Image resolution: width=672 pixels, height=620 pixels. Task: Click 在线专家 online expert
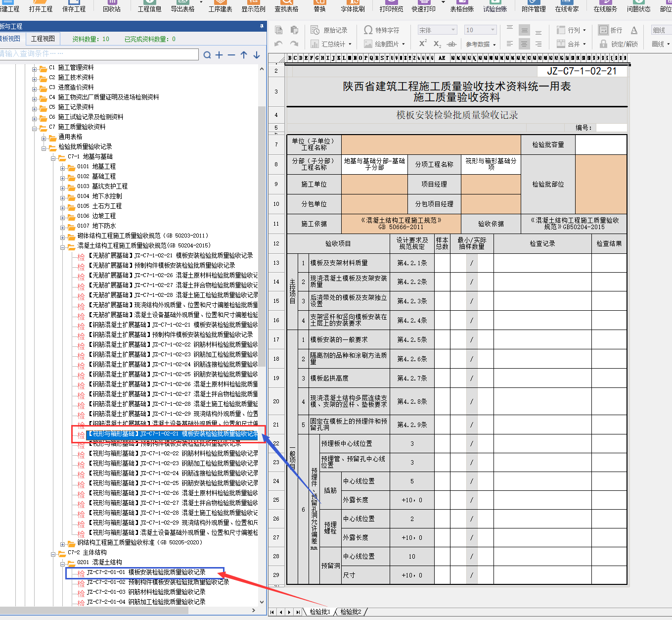pyautogui.click(x=567, y=6)
